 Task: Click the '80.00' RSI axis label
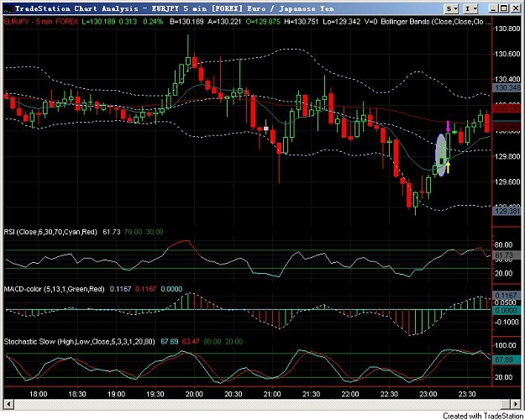(504, 244)
